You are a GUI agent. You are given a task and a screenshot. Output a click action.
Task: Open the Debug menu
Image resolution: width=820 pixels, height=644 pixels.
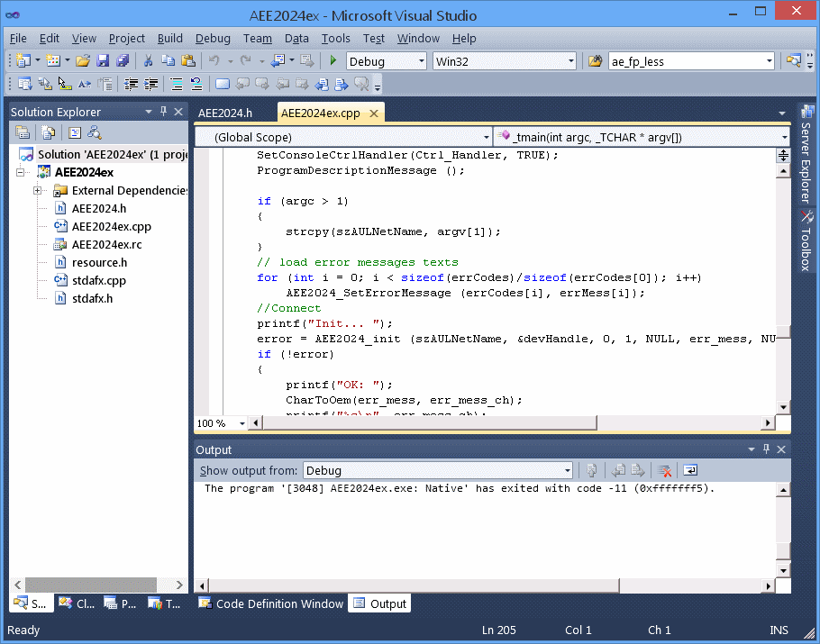click(x=213, y=38)
